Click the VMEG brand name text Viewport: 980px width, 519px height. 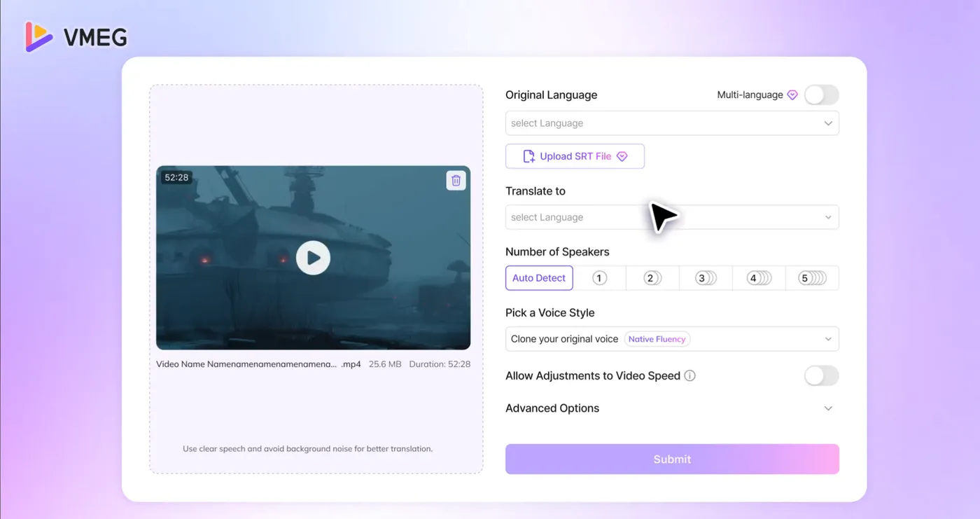pyautogui.click(x=95, y=37)
